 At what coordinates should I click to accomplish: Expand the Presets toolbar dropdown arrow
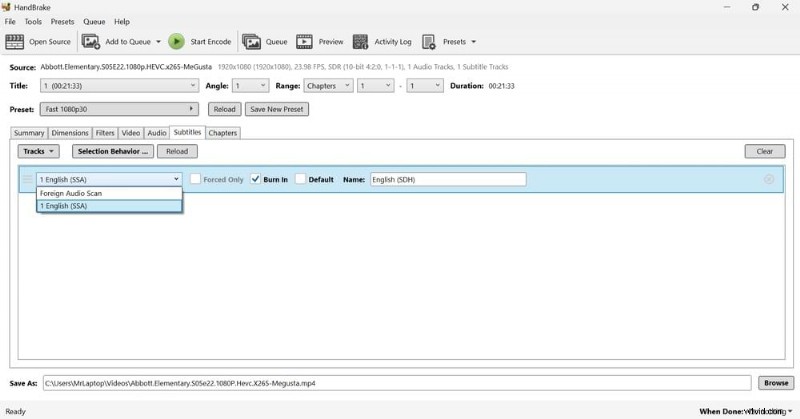tap(473, 42)
